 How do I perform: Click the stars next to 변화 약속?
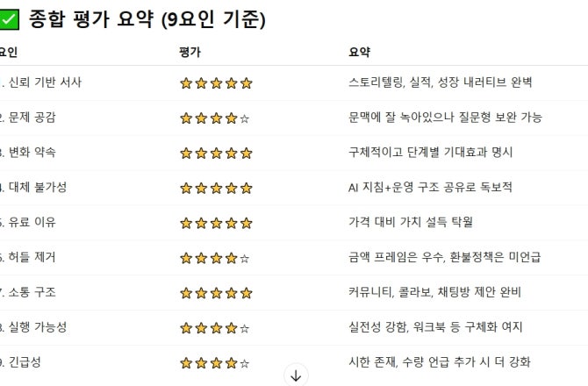point(216,154)
